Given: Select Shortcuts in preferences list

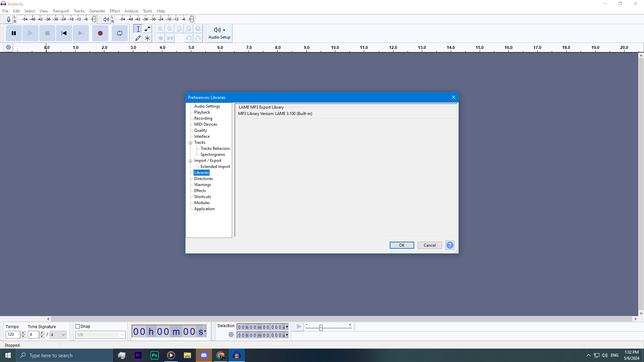Looking at the screenshot, I should [x=202, y=197].
